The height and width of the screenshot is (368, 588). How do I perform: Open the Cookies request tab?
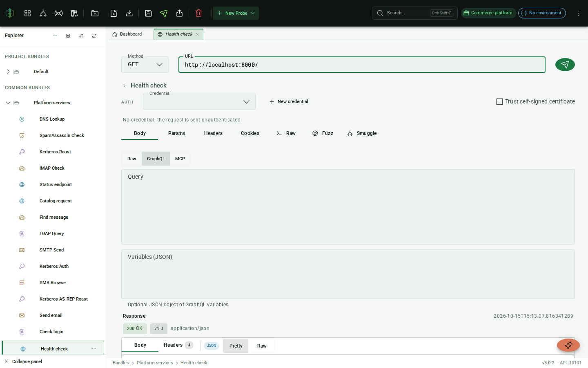coord(250,133)
